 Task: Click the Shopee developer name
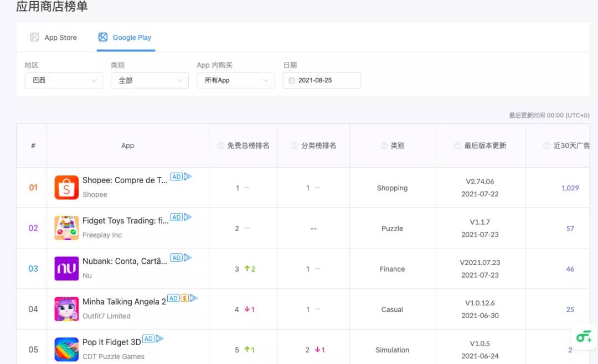(95, 194)
